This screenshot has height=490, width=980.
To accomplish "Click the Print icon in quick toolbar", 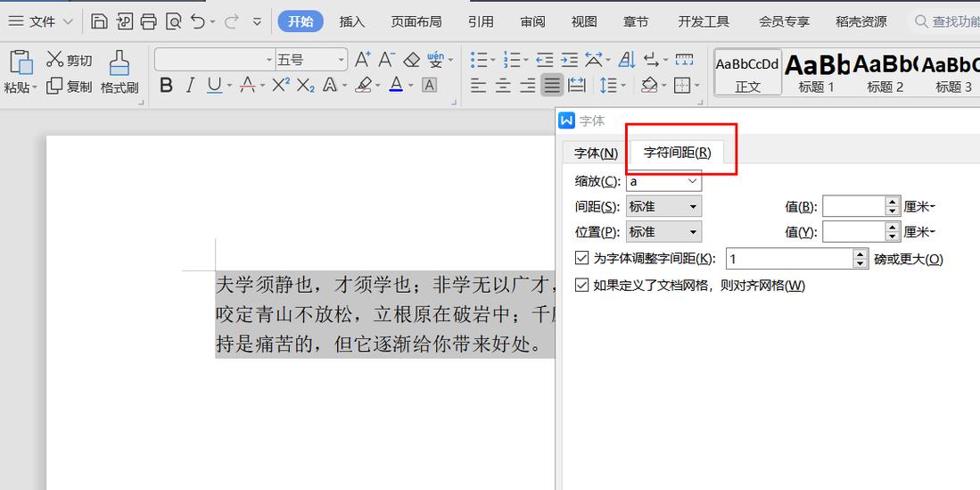I will tap(149, 21).
